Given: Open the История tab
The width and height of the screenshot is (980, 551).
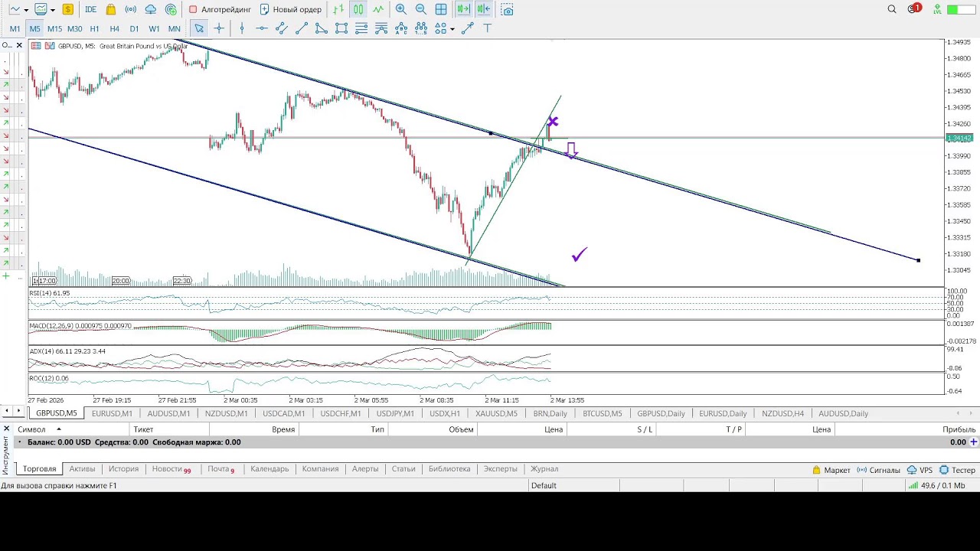Looking at the screenshot, I should point(123,469).
